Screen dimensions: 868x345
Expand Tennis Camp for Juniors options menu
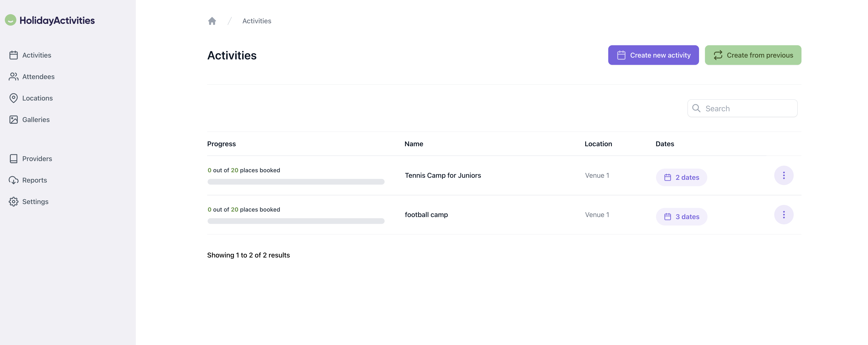point(784,175)
